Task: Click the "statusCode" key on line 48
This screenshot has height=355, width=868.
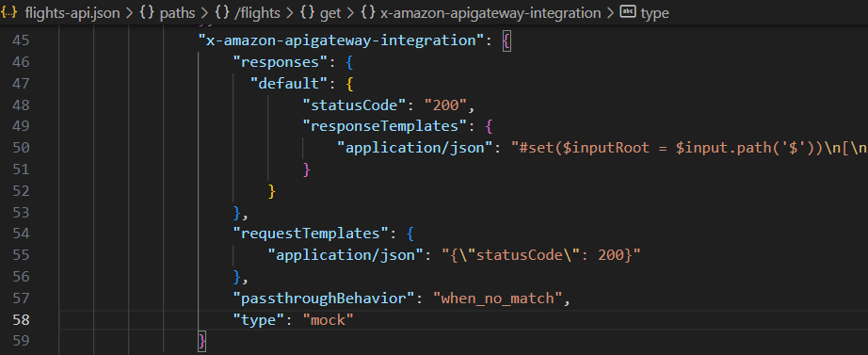Action: tap(354, 105)
